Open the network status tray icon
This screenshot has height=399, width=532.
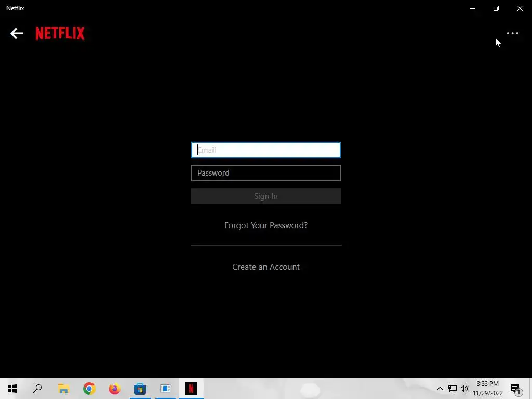point(453,389)
